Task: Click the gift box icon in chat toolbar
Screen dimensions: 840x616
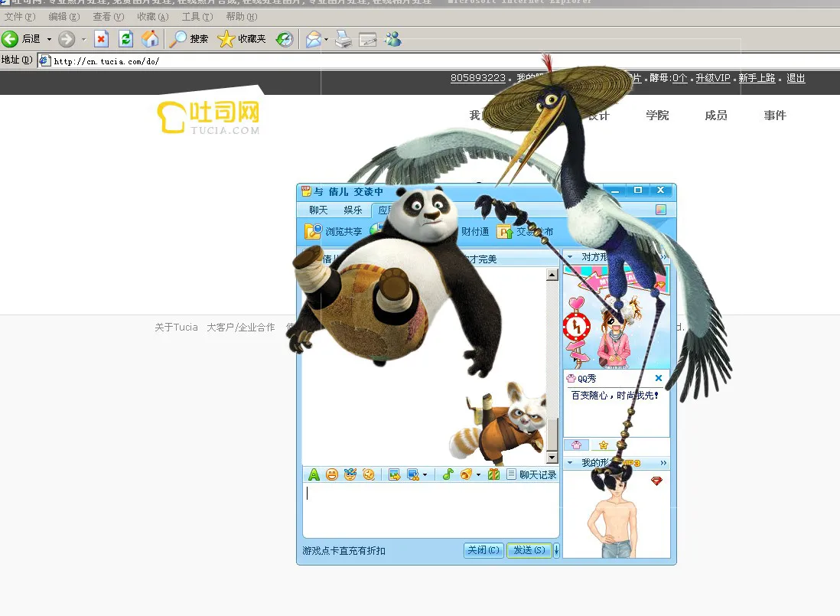Action: (x=493, y=475)
